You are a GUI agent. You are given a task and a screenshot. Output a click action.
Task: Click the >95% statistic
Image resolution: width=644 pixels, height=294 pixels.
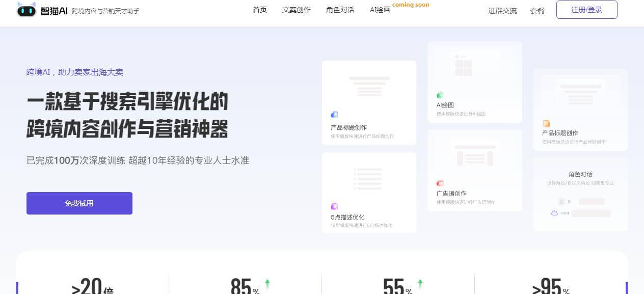[551, 286]
